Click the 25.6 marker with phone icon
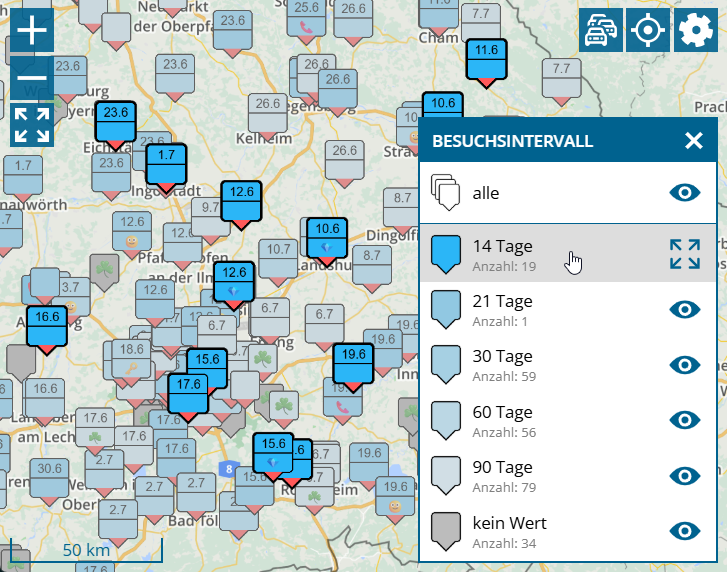 click(x=306, y=21)
